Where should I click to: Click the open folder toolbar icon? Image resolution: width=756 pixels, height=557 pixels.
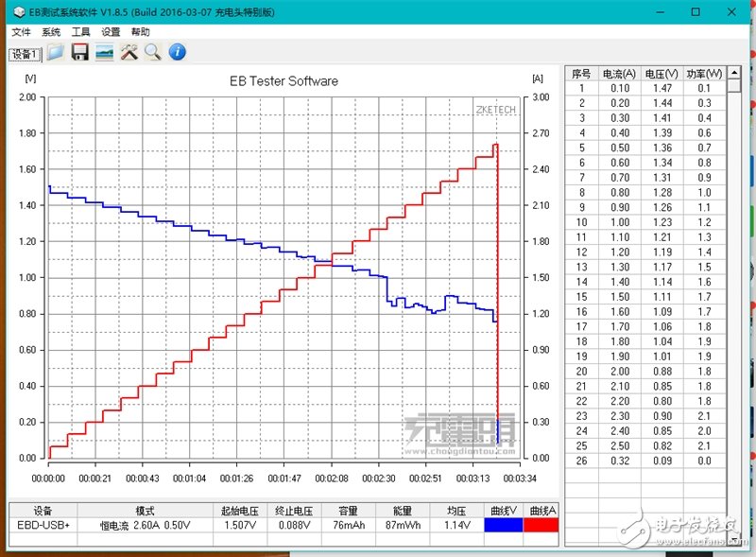pos(56,52)
